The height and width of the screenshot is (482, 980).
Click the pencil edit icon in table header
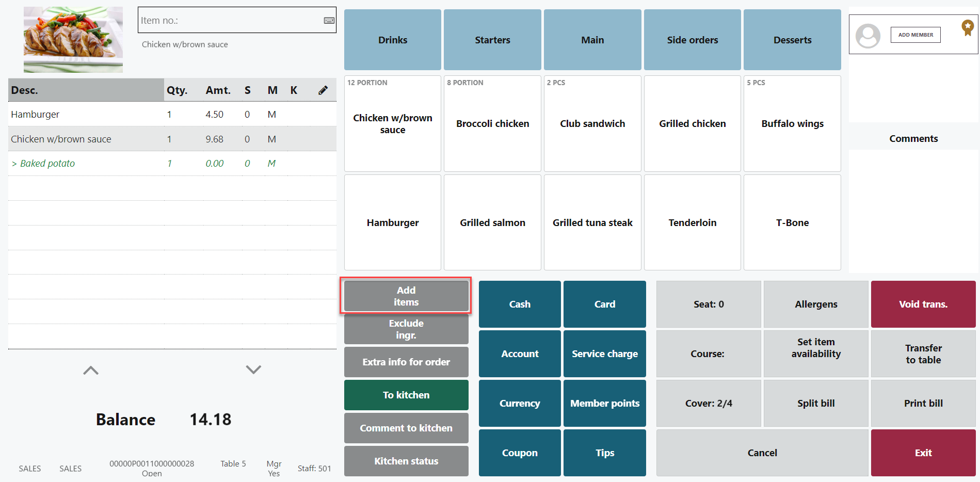click(323, 90)
